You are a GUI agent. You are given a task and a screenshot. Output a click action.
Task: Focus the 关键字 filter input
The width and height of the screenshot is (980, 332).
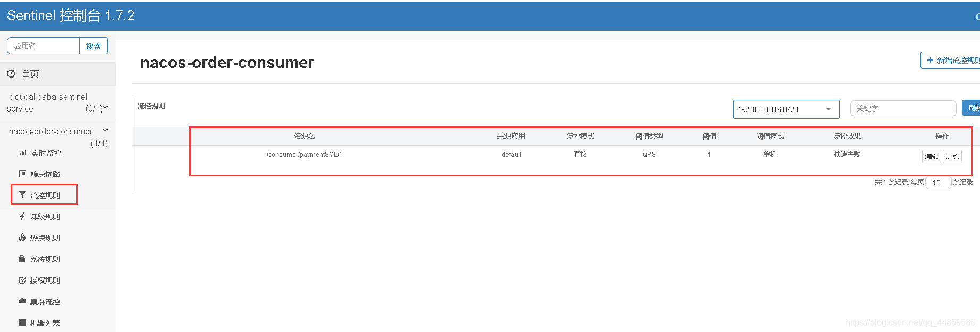903,108
